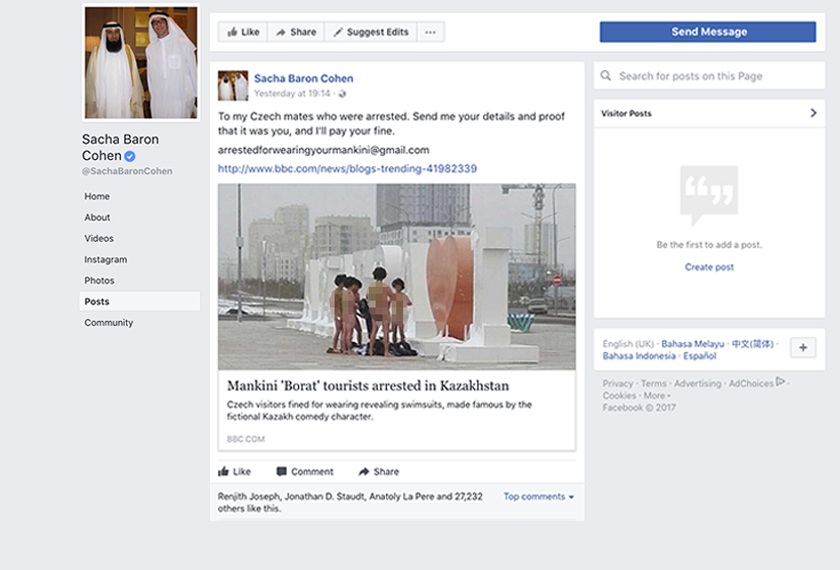The height and width of the screenshot is (570, 840).
Task: Open the Community section in sidebar
Action: (109, 322)
